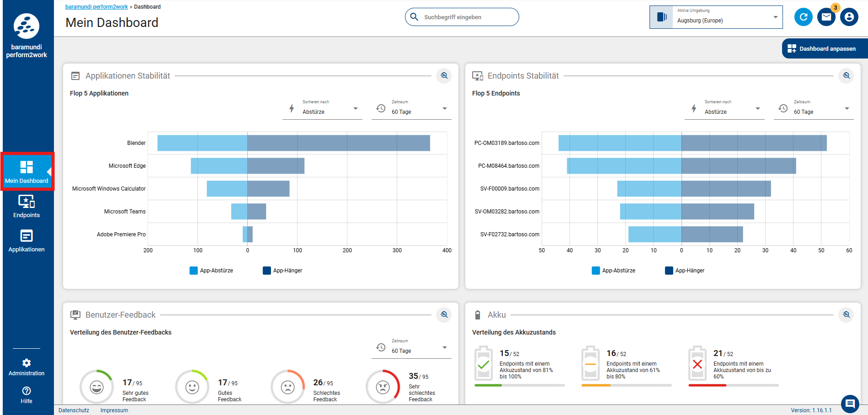Toggle App-Abstürze legend in Applikationen chart
The height and width of the screenshot is (415, 868).
[x=212, y=271]
